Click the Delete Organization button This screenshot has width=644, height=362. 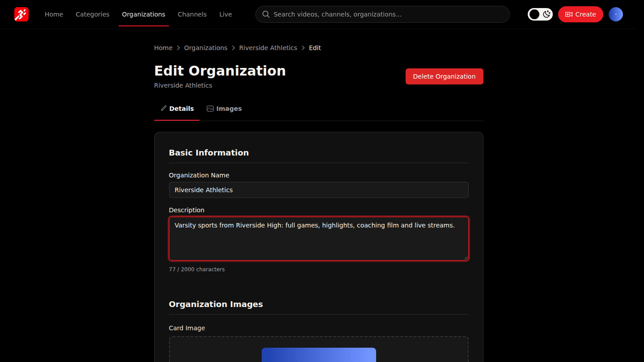click(x=444, y=76)
